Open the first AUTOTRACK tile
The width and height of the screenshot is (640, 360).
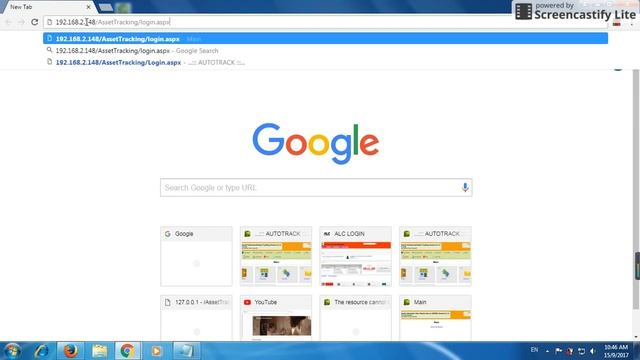[276, 256]
